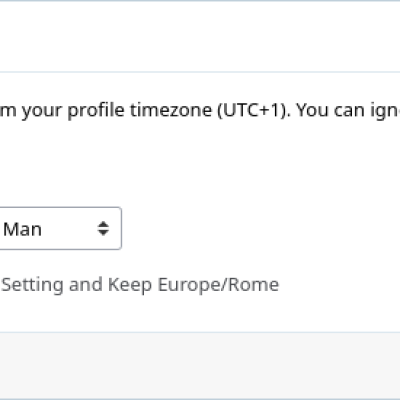The width and height of the screenshot is (400, 400).
Task: Click the up-down arrows on the select box
Action: pos(103,229)
